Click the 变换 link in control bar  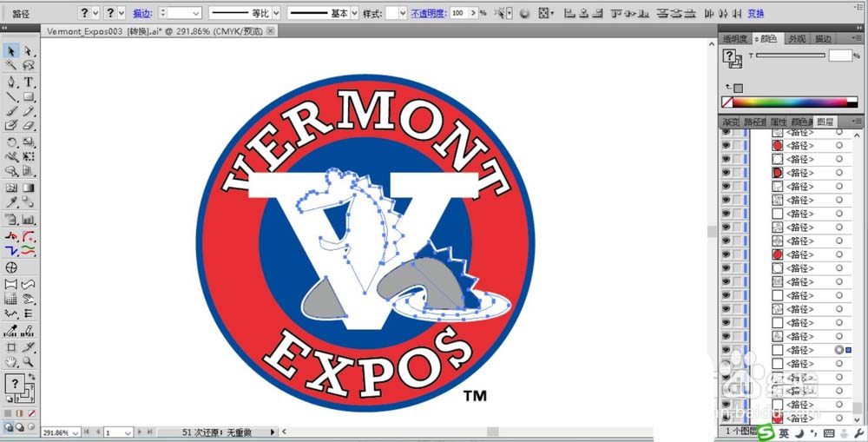(756, 13)
